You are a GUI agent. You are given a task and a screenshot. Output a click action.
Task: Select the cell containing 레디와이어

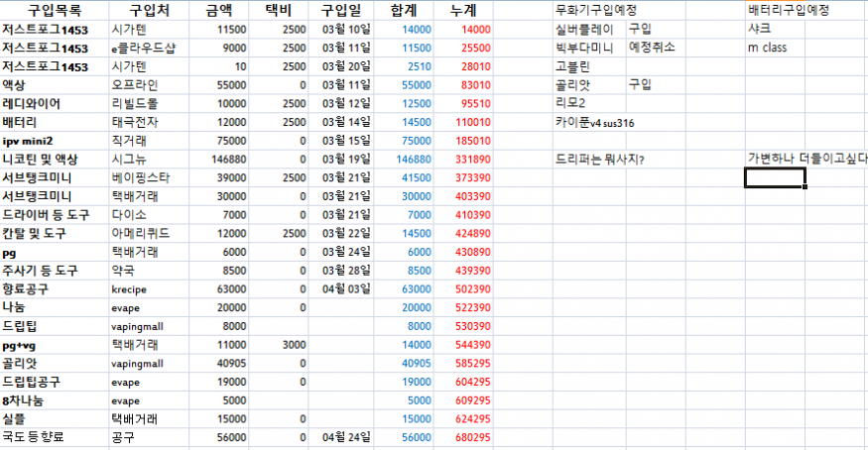[x=55, y=103]
